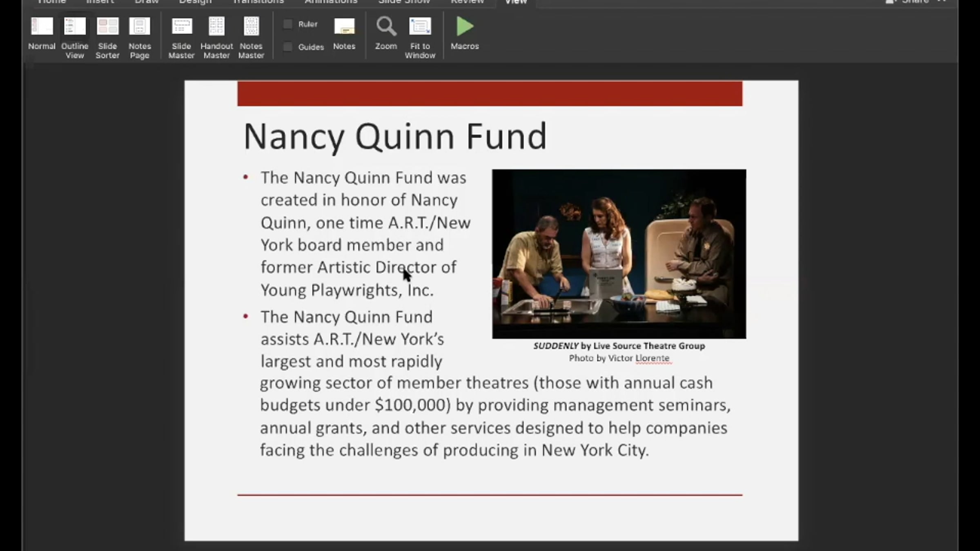Open Notes Page view
The height and width of the screenshot is (551, 980).
pos(140,27)
